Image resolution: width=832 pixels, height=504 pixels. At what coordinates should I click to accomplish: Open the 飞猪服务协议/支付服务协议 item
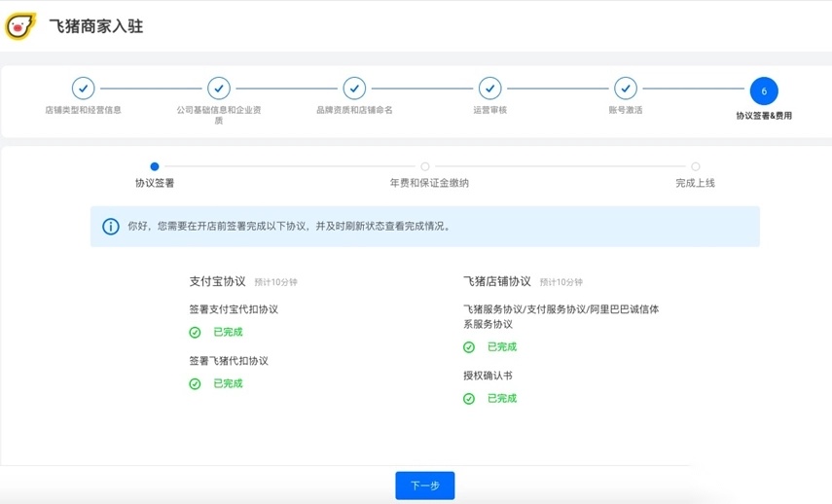(561, 317)
